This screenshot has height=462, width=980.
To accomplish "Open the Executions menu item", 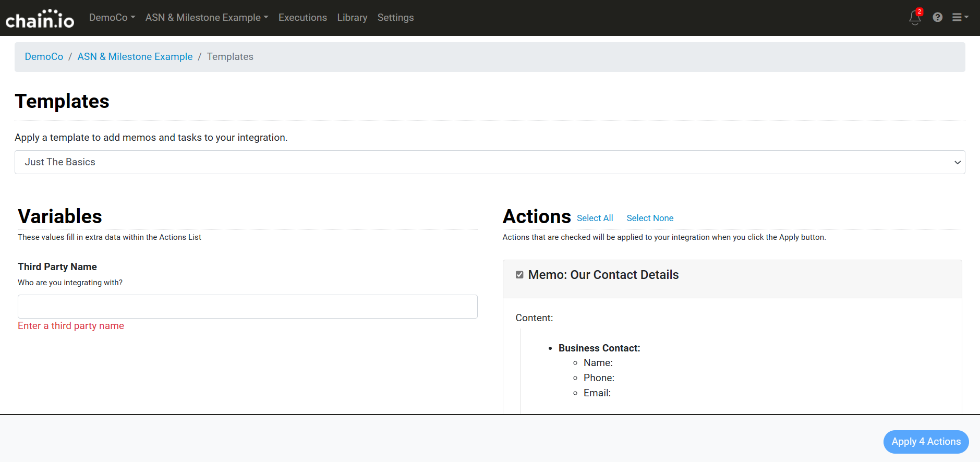I will 303,17.
